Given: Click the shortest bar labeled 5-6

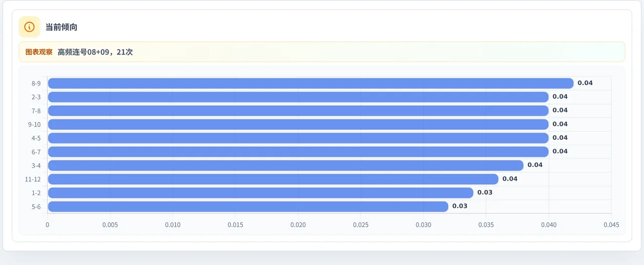Looking at the screenshot, I should [x=248, y=206].
